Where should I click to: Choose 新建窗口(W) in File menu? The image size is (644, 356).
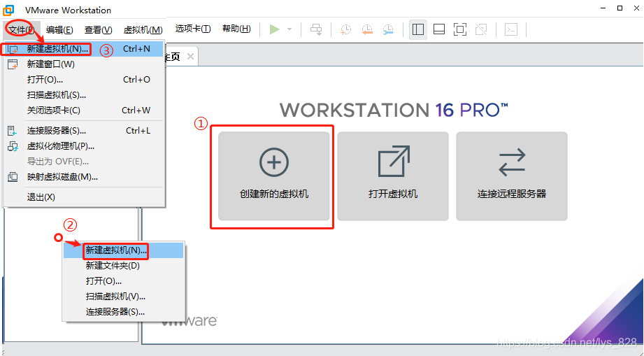pos(84,64)
